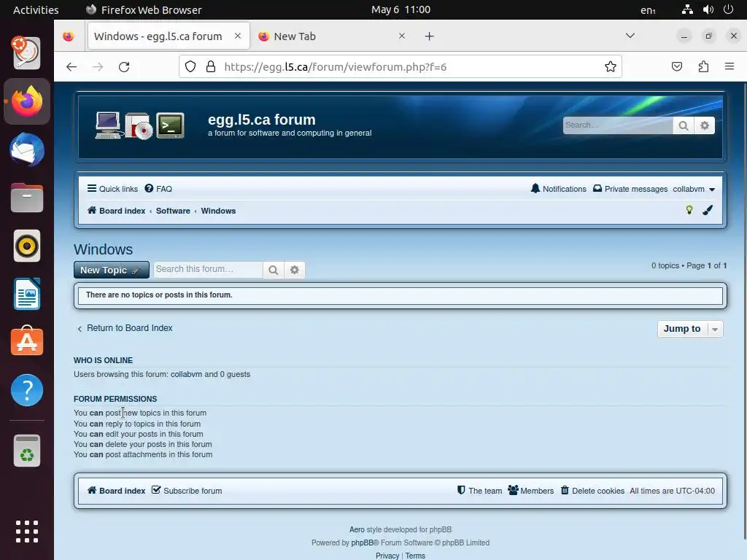
Task: Open Quick links menu
Action: pyautogui.click(x=112, y=189)
